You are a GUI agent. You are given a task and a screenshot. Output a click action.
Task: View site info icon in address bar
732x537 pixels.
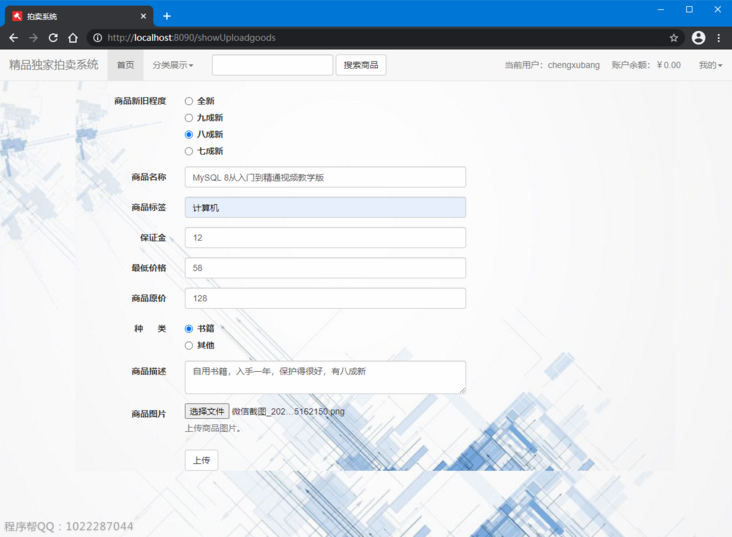[97, 38]
